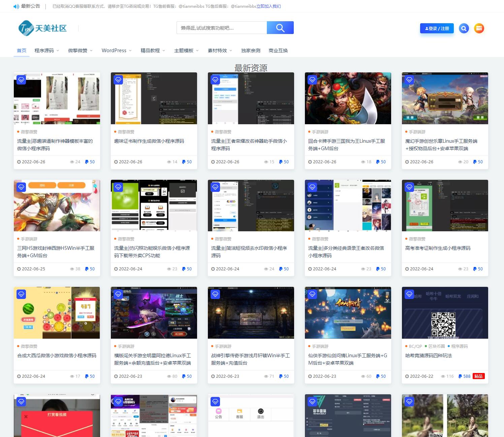
Task: Expand the 微擎微赞 navigation dropdown
Action: coord(80,51)
